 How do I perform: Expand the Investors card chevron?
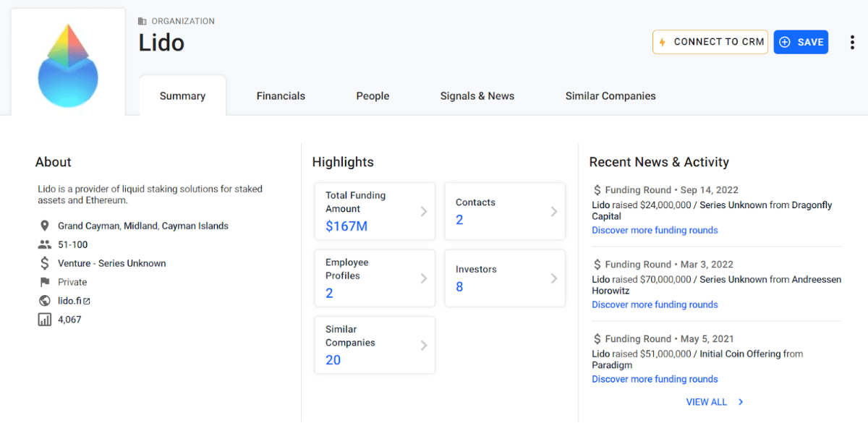pos(554,278)
